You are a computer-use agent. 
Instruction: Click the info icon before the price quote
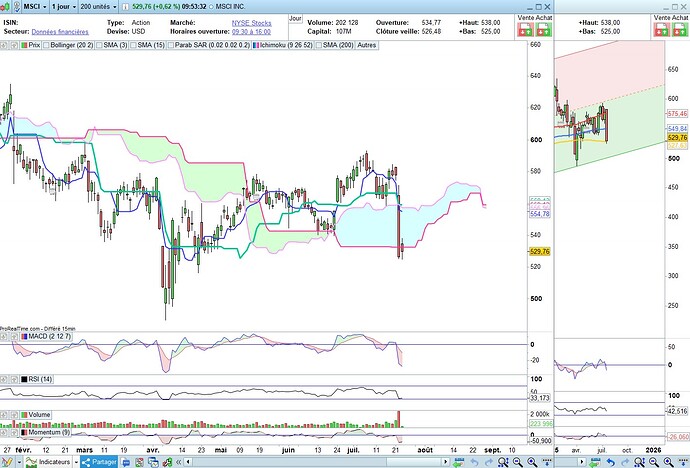(x=125, y=7)
